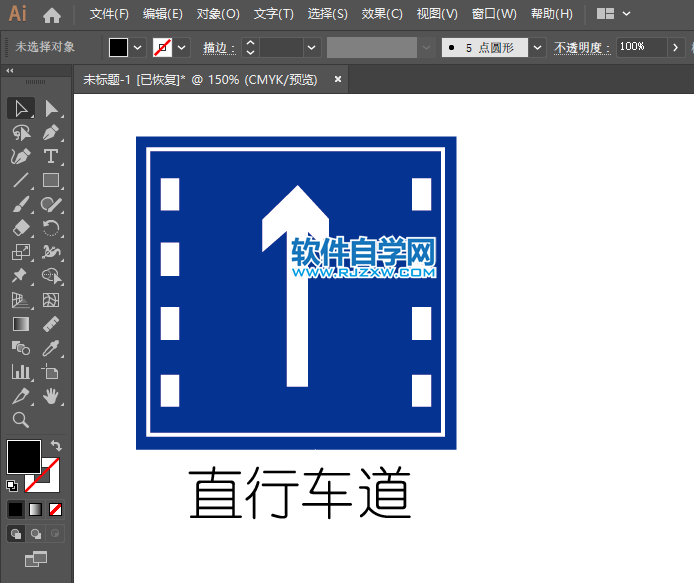The width and height of the screenshot is (694, 583).
Task: Swap fill and stroke colors arrow
Action: tap(56, 445)
